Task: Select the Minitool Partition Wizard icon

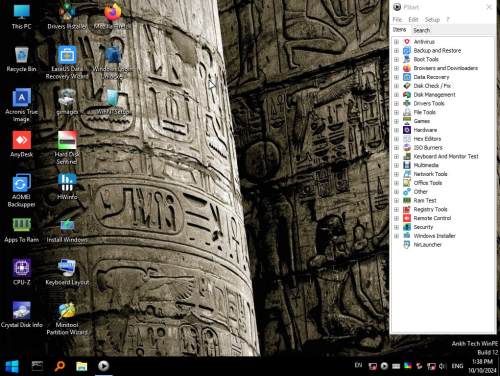Action: 67,319
